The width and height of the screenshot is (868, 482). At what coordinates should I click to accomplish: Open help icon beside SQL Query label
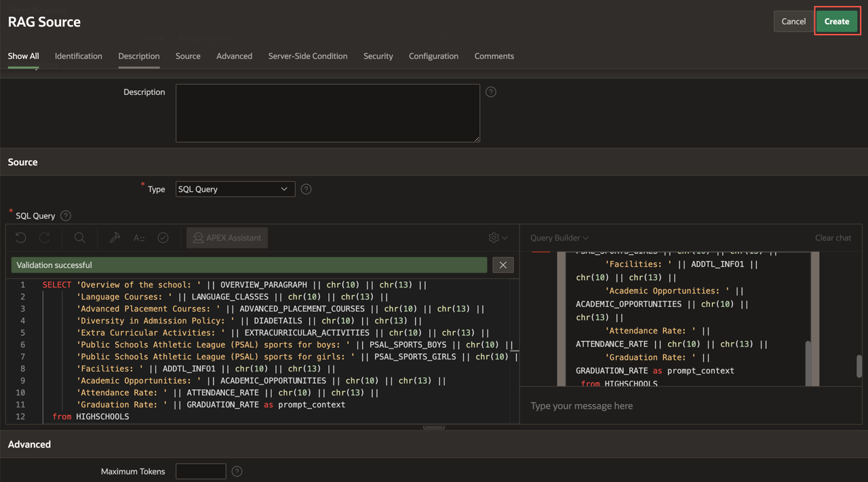coord(66,216)
